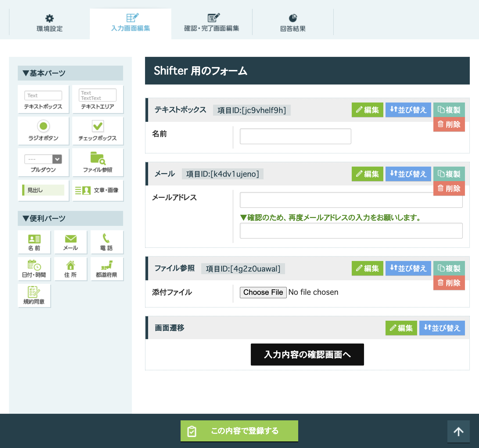479x448 pixels.
Task: Collapse the 便利パーツ section header
Action: click(70, 218)
